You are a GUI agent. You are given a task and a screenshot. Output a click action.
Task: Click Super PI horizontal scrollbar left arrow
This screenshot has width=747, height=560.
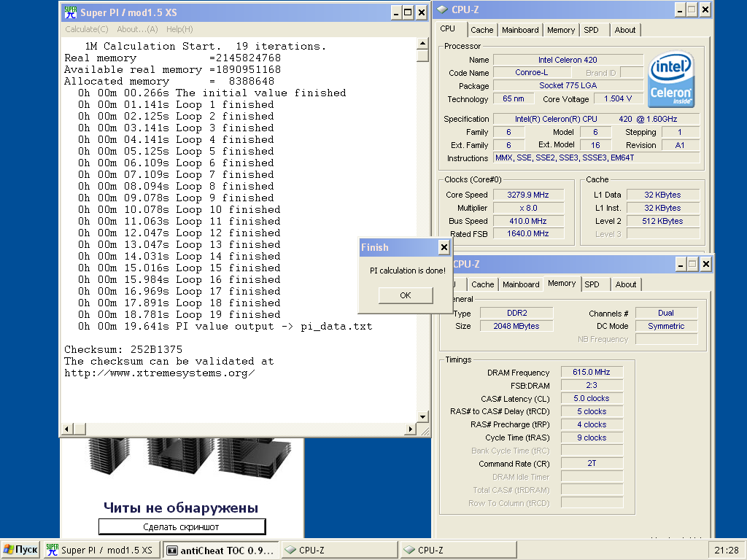67,429
